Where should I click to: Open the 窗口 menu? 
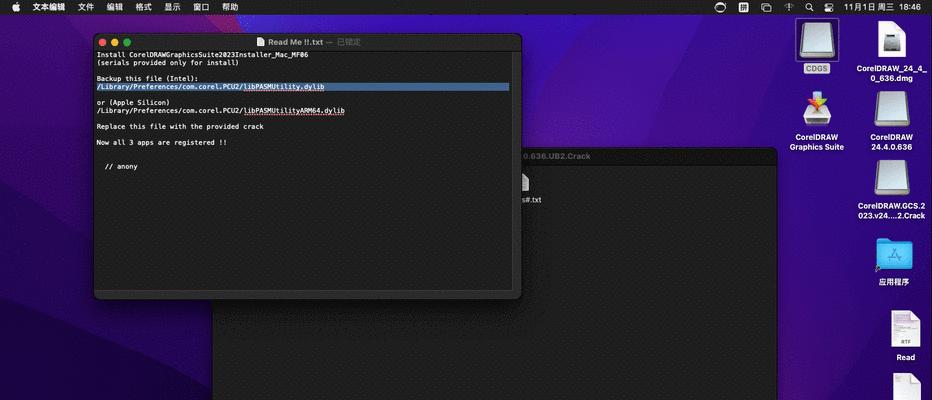tap(201, 7)
